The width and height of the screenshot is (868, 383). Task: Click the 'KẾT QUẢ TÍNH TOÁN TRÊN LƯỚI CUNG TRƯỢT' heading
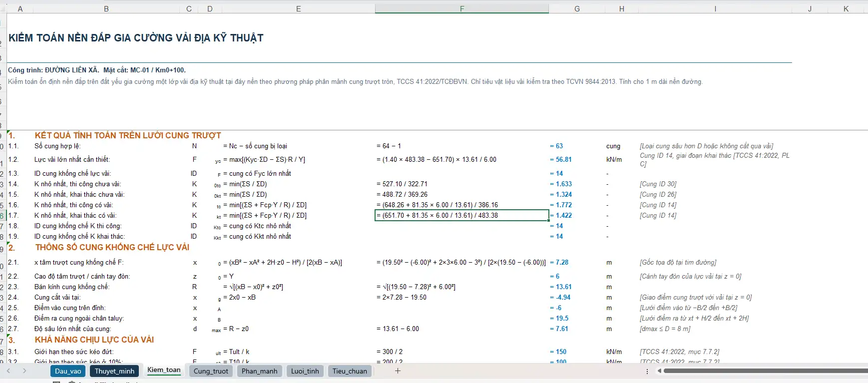coord(128,135)
